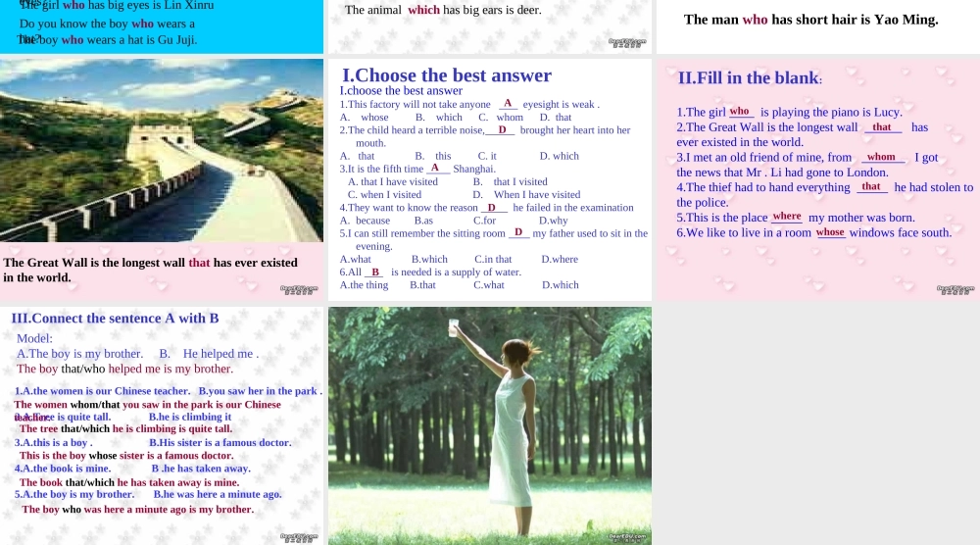Click the sentence about deer's big ears
The height and width of the screenshot is (545, 980).
[443, 11]
